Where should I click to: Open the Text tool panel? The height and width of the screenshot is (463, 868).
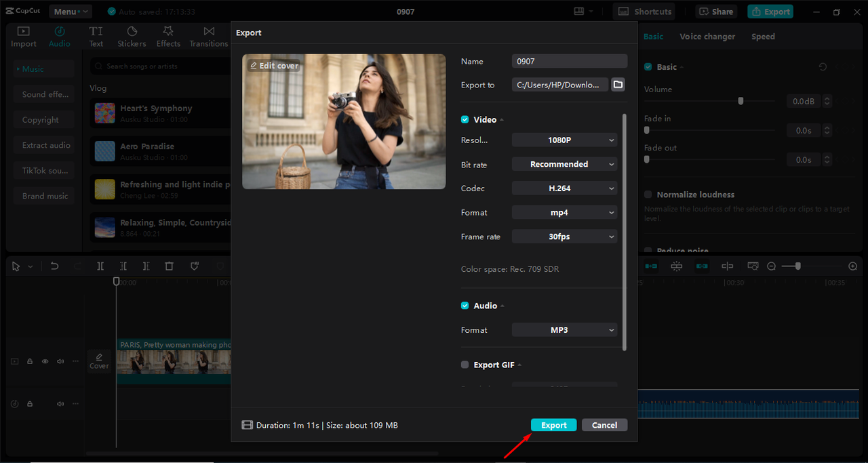96,37
